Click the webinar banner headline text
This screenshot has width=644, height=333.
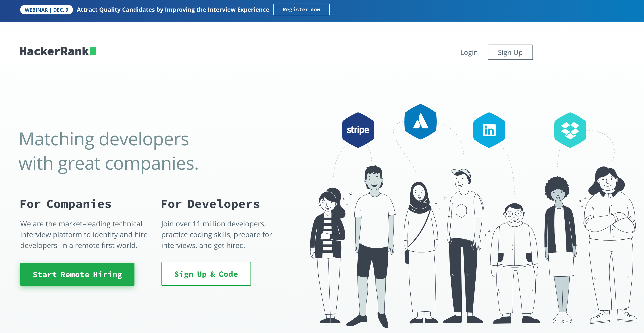pyautogui.click(x=173, y=10)
